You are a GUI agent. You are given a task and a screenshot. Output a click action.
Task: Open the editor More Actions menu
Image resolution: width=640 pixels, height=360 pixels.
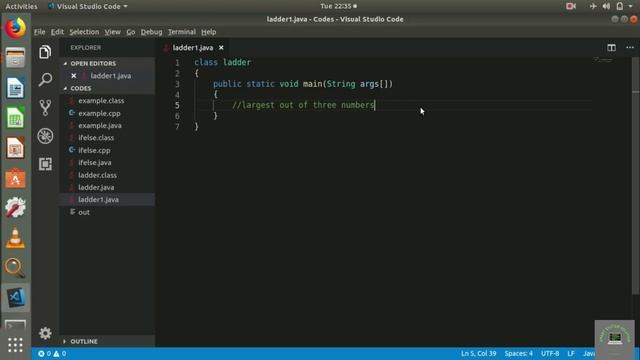click(630, 48)
